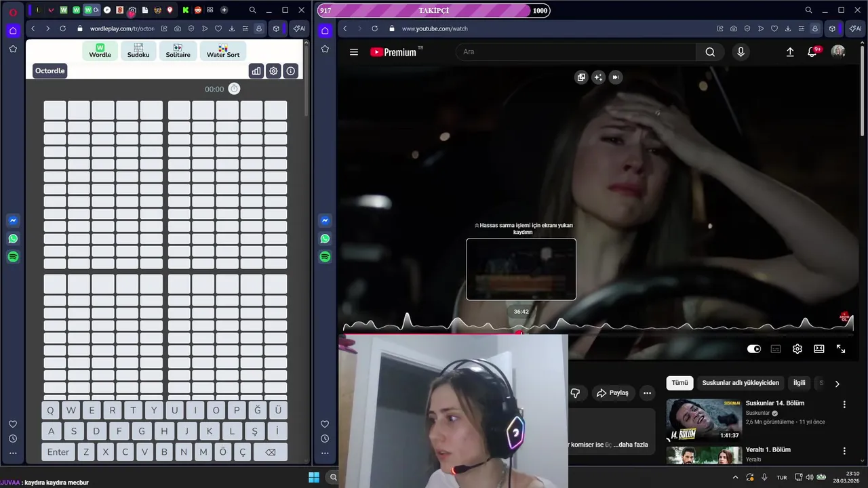Open Aria AI button in left window
The width and height of the screenshot is (868, 488).
[298, 28]
